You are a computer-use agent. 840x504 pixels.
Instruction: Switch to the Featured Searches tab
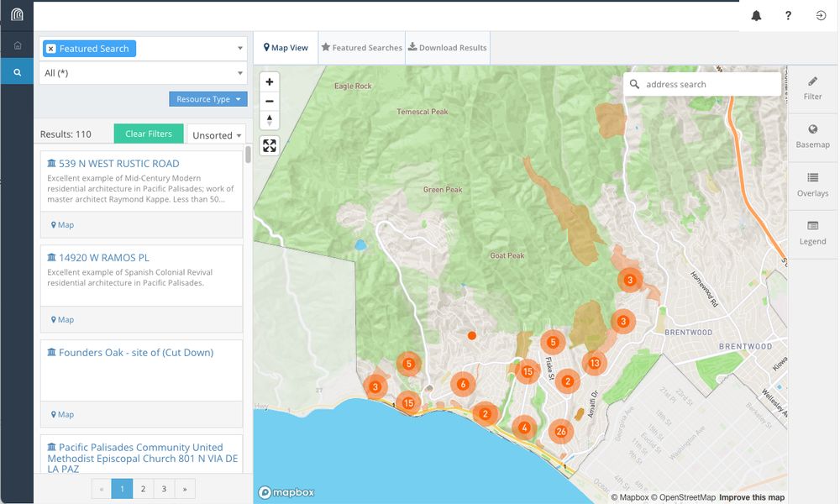click(x=361, y=48)
